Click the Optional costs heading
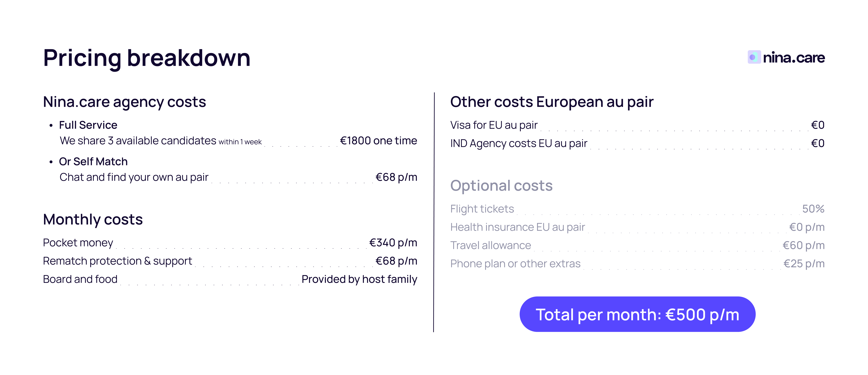The height and width of the screenshot is (375, 868). click(501, 186)
